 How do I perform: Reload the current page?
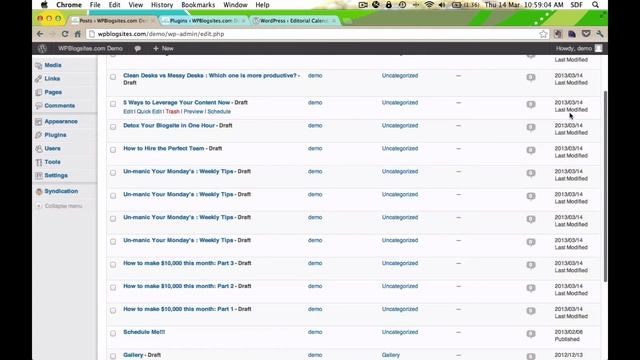pyautogui.click(x=65, y=34)
